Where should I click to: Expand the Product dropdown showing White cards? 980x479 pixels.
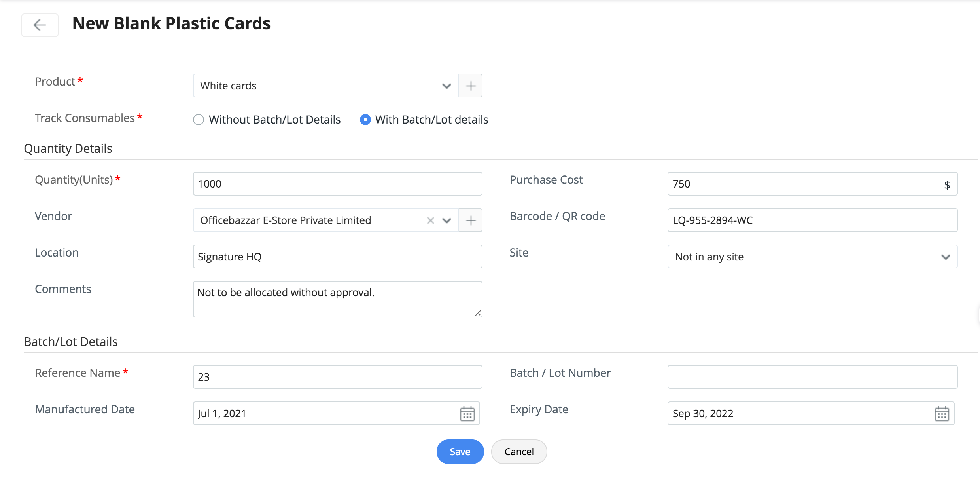point(446,86)
